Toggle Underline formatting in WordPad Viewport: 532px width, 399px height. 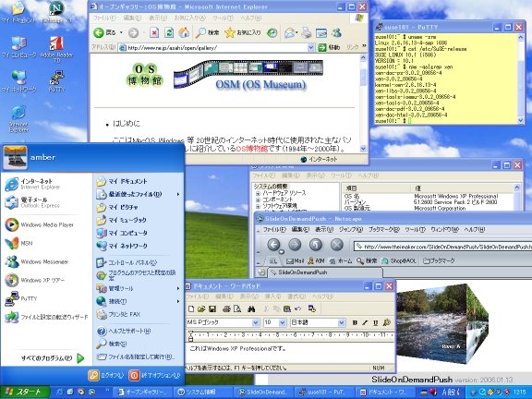click(x=376, y=322)
